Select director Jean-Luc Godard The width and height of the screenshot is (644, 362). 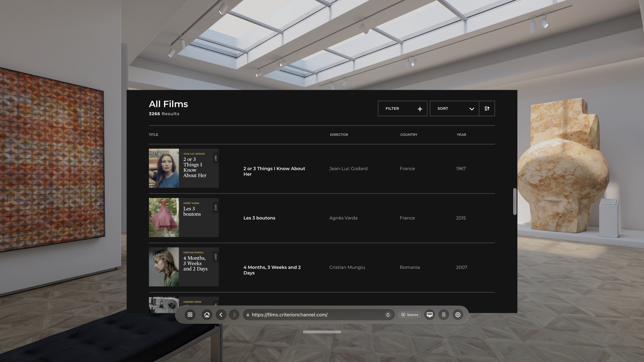click(348, 169)
